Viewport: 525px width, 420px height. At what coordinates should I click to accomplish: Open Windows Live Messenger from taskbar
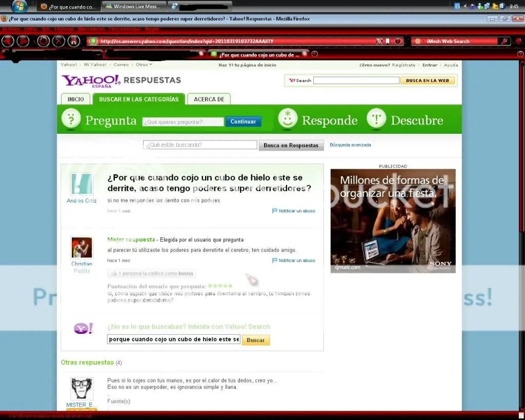pyautogui.click(x=133, y=6)
